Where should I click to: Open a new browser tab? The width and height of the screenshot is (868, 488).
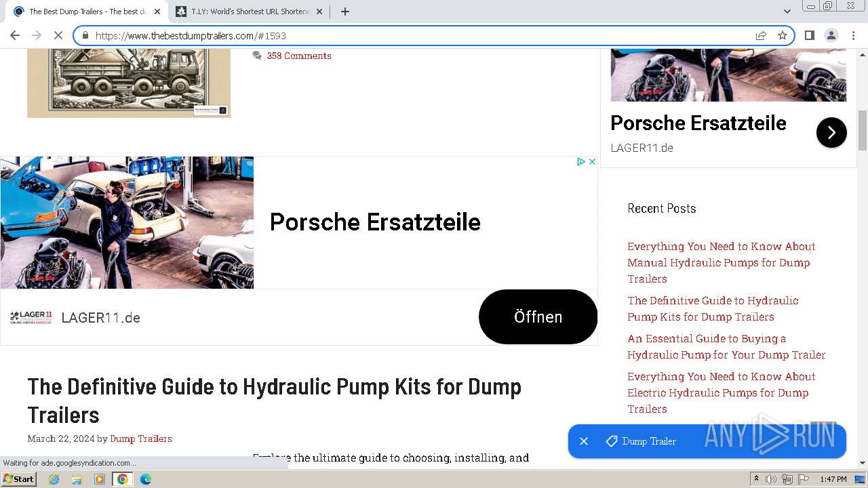tap(345, 12)
